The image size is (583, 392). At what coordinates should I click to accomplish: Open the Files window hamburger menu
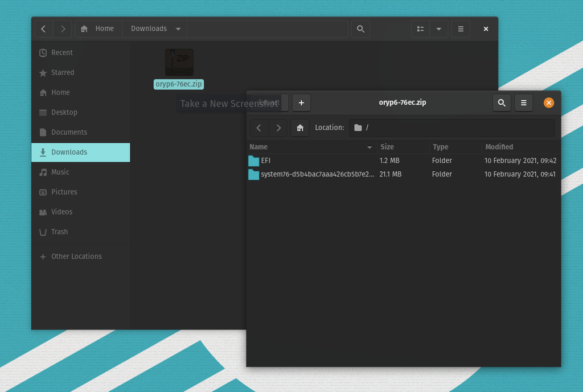pyautogui.click(x=461, y=29)
